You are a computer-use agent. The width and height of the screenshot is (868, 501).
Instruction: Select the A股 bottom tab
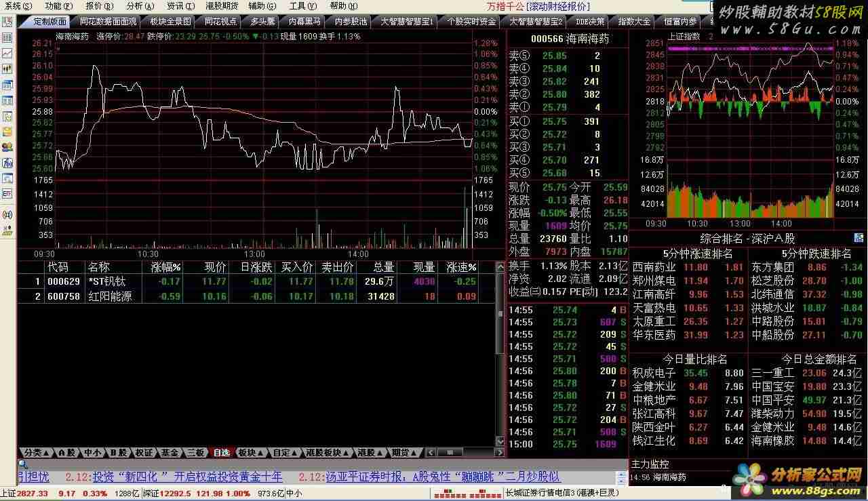(66, 452)
